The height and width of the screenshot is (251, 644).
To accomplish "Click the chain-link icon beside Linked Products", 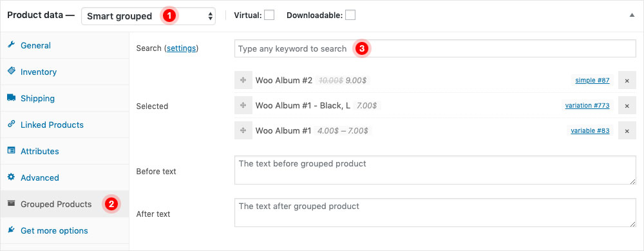I will [11, 125].
